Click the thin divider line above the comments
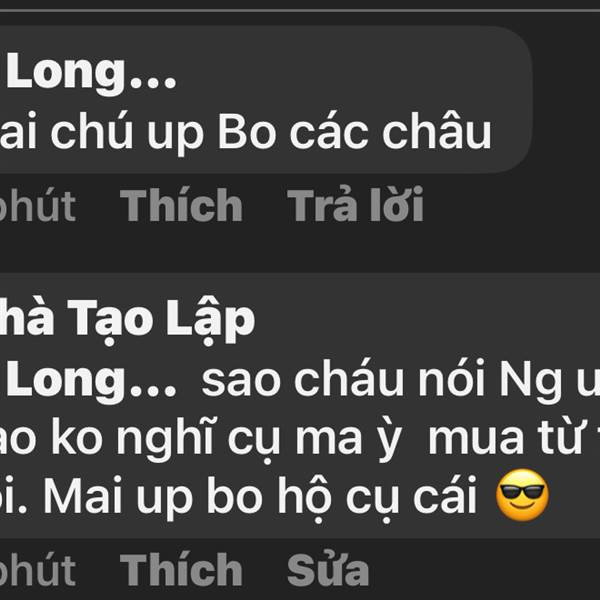This screenshot has height=600, width=600. [x=300, y=10]
